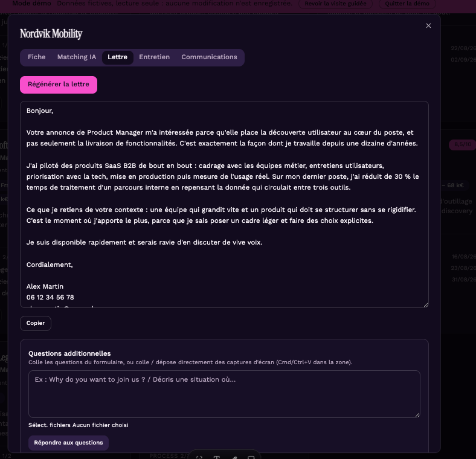Select the rectangle tool in bottom toolbar
The image size is (476, 459).
pyautogui.click(x=251, y=457)
